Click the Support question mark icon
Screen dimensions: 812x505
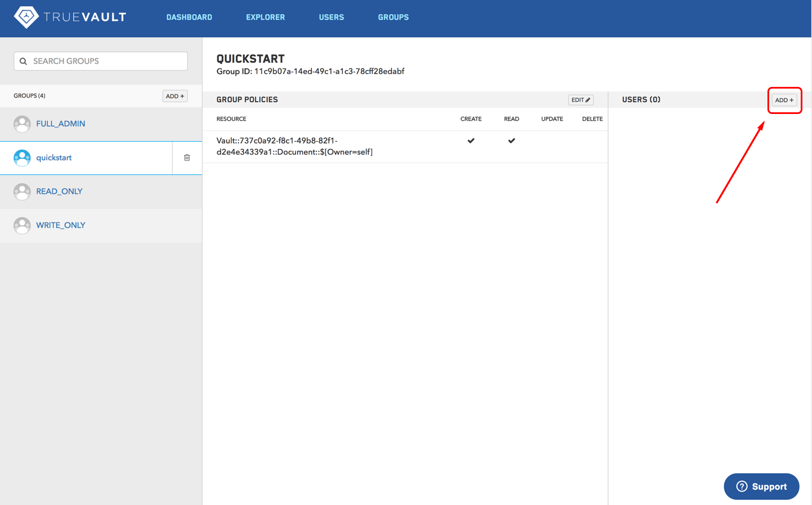click(x=742, y=486)
